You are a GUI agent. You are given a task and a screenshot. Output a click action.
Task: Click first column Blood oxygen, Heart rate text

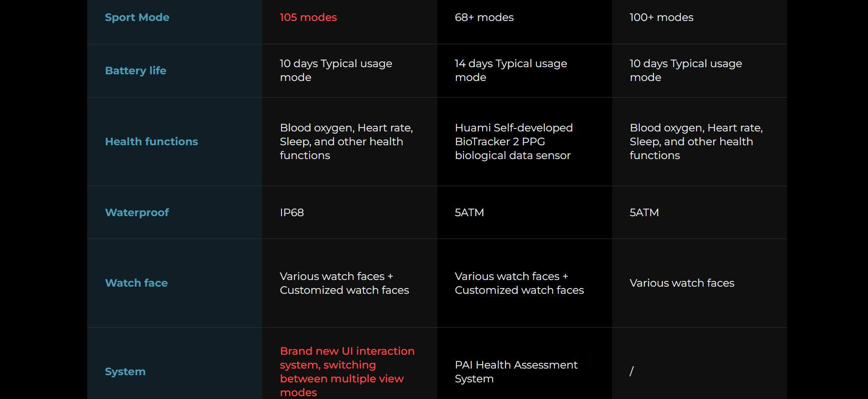[x=346, y=128]
